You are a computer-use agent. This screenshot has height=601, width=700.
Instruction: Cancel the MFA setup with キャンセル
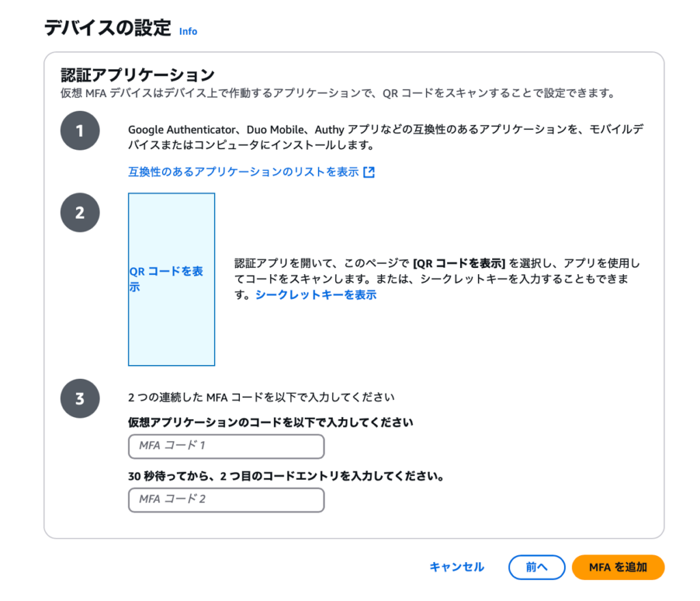tap(456, 567)
